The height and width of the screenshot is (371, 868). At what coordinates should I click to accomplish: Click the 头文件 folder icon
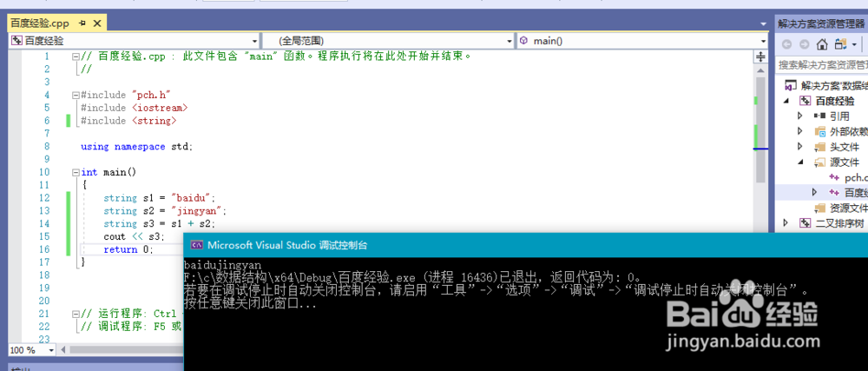[x=820, y=147]
